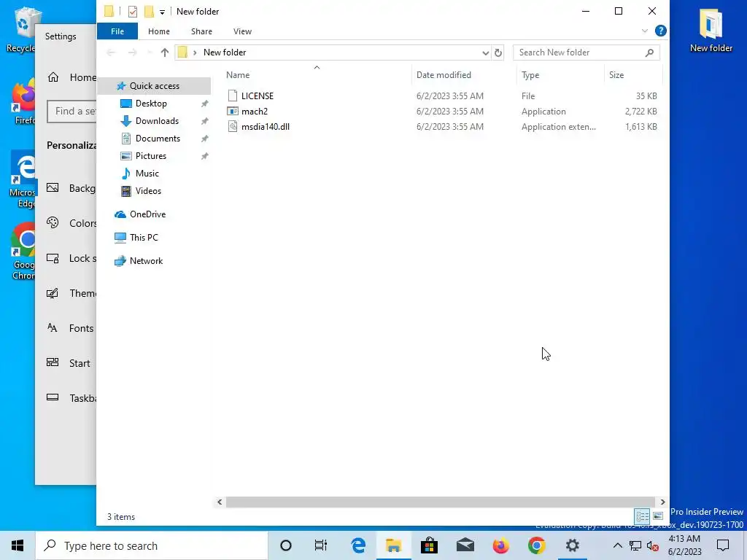
Task: Click the New folder icon in title bar
Action: tap(149, 12)
